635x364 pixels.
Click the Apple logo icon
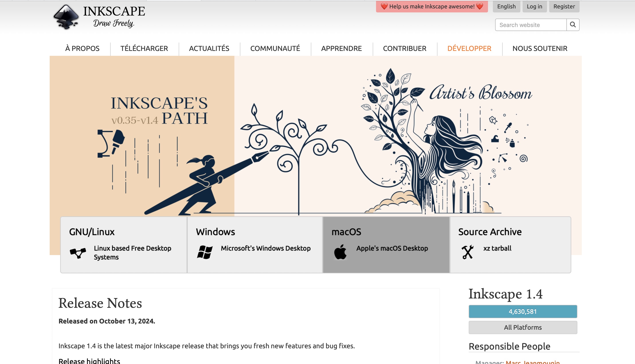pos(340,252)
